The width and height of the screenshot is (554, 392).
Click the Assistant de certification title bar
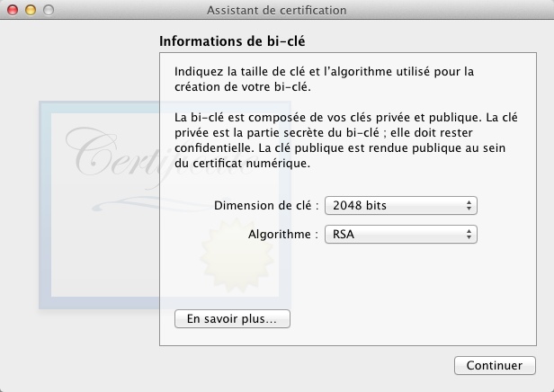[x=276, y=10]
